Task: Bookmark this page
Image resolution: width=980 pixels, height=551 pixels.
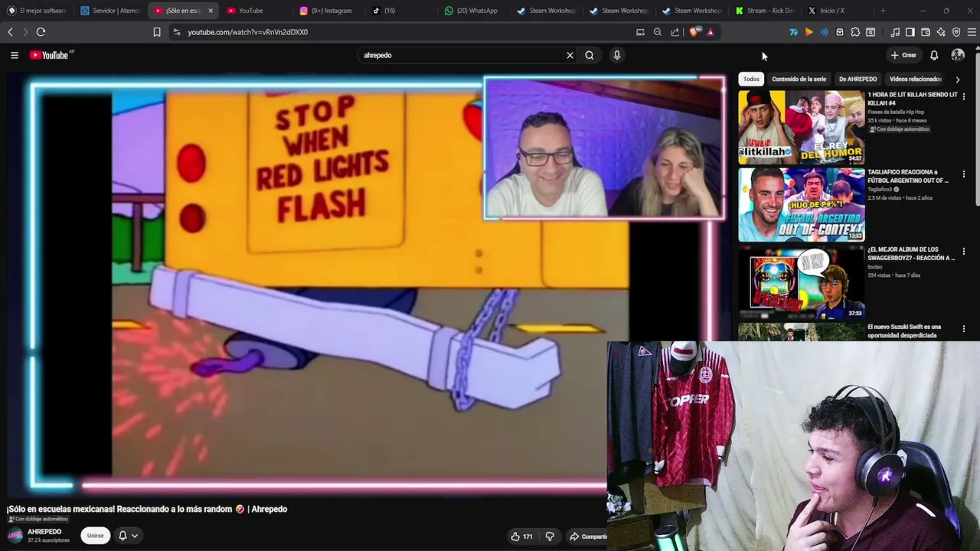Action: coord(157,32)
